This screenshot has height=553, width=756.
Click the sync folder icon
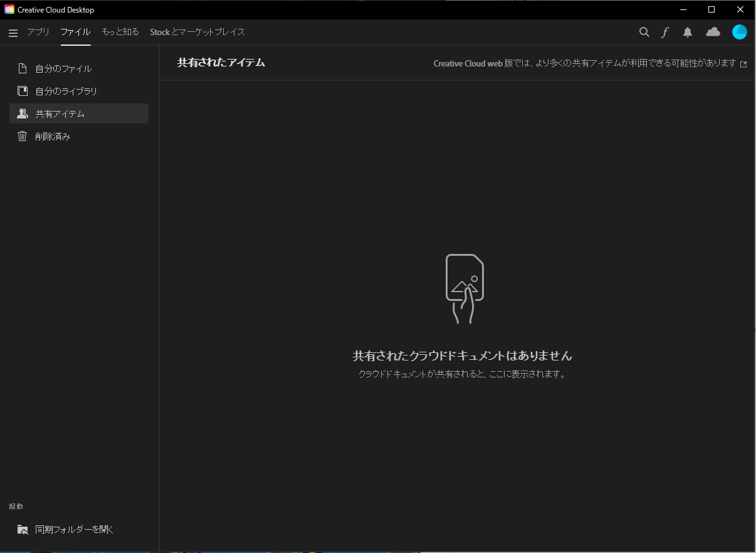pos(23,529)
